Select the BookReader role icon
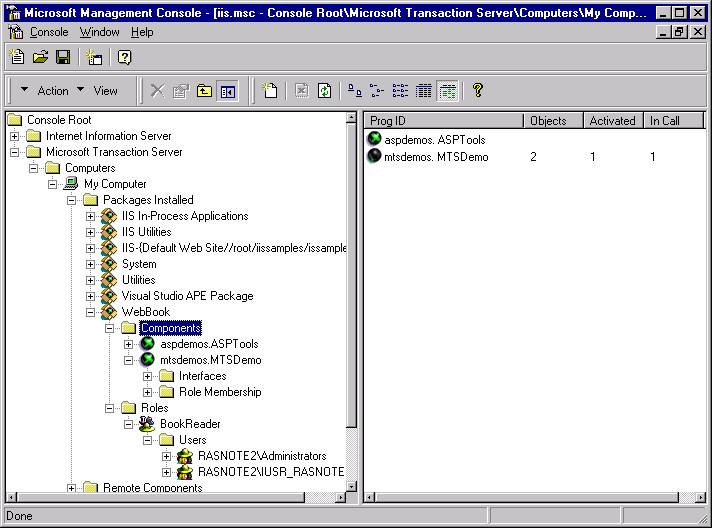 coord(147,424)
